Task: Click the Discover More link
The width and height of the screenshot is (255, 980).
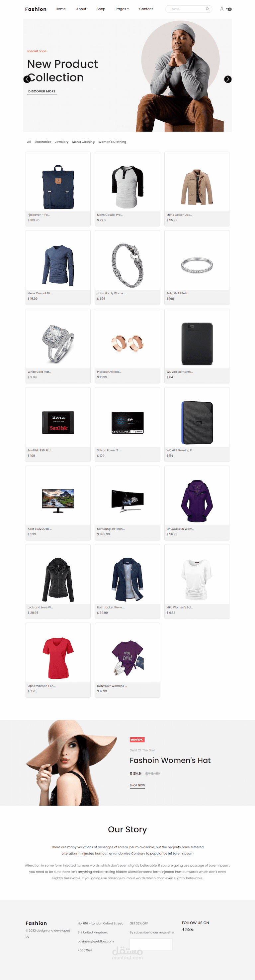Action: click(42, 91)
